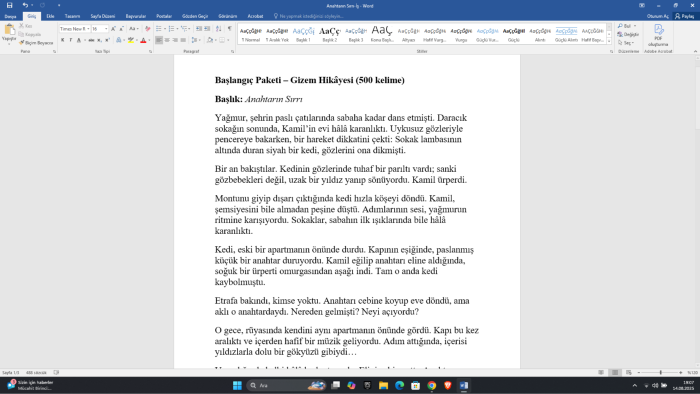700x394 pixels.
Task: Switch to Print Layout view in status bar
Action: [x=615, y=372]
